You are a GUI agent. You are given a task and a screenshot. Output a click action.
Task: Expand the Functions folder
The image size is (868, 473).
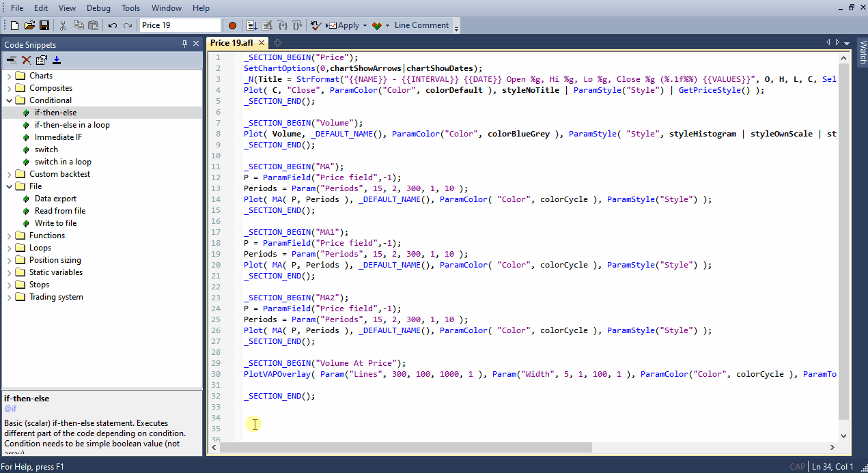tap(9, 235)
